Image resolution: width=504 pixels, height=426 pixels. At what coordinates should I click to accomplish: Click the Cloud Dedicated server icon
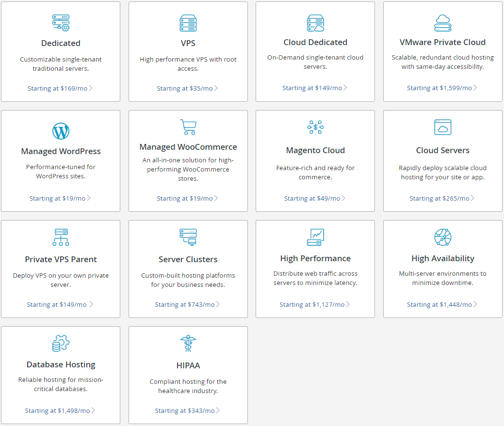pos(315,23)
